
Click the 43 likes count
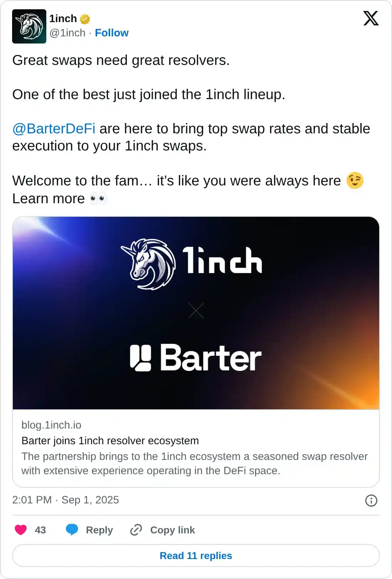pyautogui.click(x=40, y=530)
